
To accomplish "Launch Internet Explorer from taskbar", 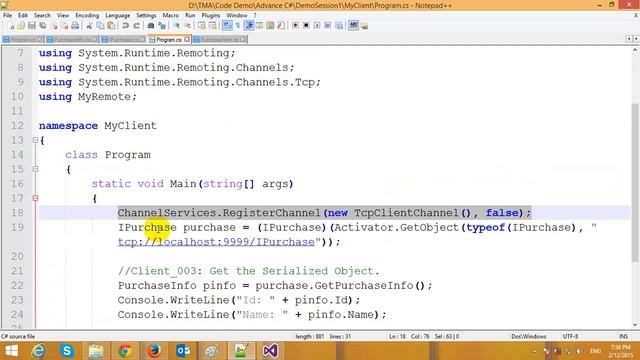I will tap(38, 351).
